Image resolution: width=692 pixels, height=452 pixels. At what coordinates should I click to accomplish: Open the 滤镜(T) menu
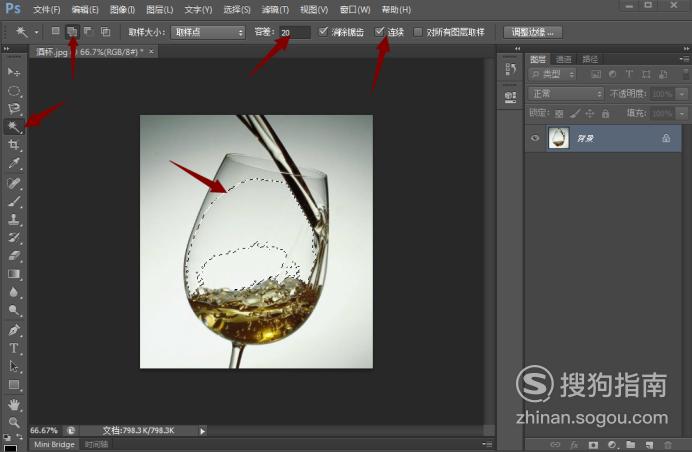pyautogui.click(x=275, y=9)
